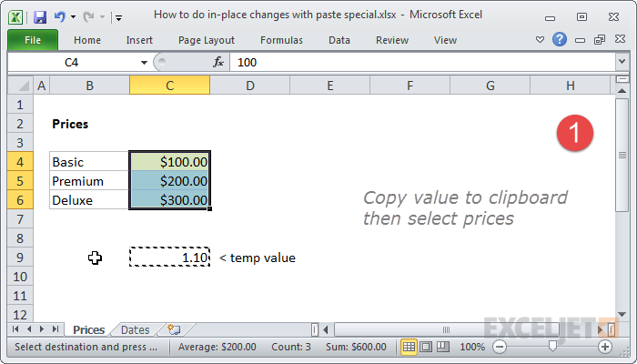This screenshot has width=637, height=364.
Task: Click into the formula bar showing 100
Action: tap(422, 63)
